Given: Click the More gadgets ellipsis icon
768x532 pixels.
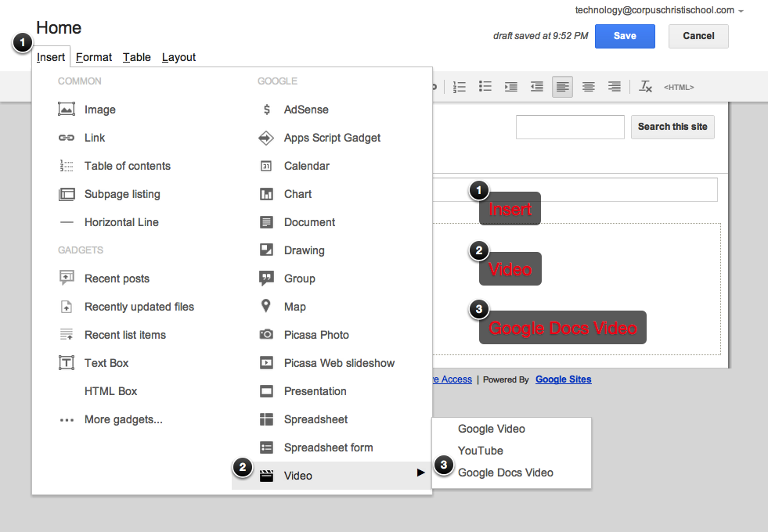Looking at the screenshot, I should [67, 420].
